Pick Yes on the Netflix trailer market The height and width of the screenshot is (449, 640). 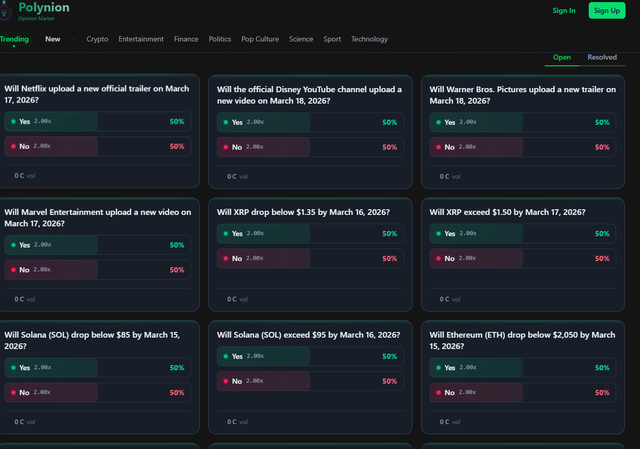pos(98,122)
